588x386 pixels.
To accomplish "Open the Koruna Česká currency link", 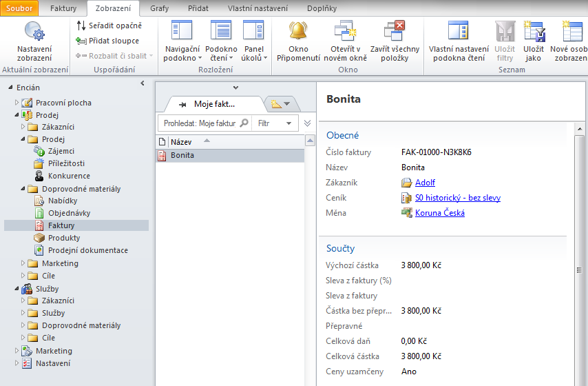I will point(439,212).
